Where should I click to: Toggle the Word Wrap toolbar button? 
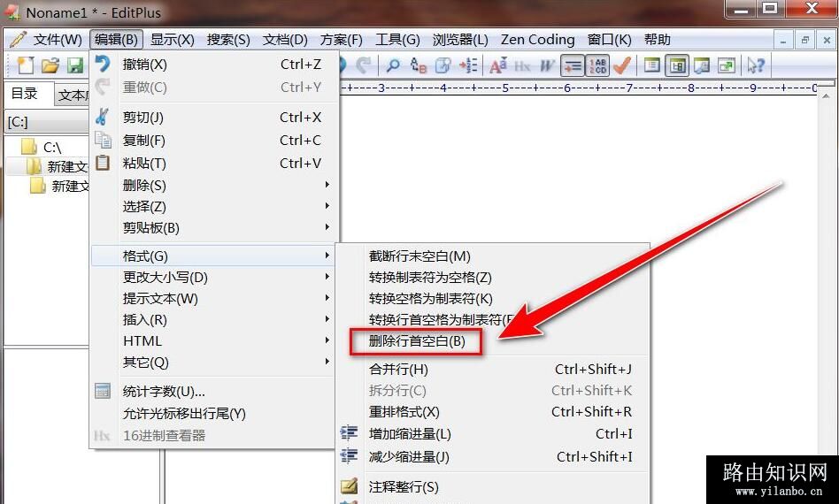[x=547, y=65]
